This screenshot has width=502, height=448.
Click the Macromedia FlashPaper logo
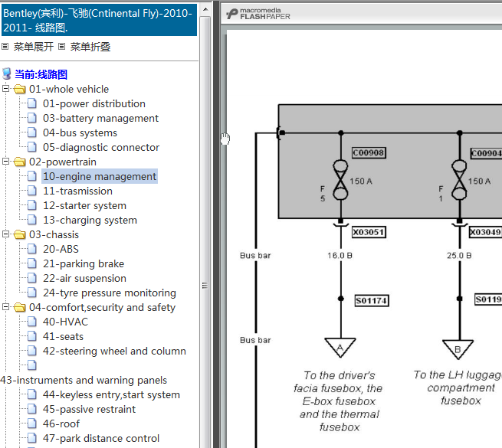(258, 14)
